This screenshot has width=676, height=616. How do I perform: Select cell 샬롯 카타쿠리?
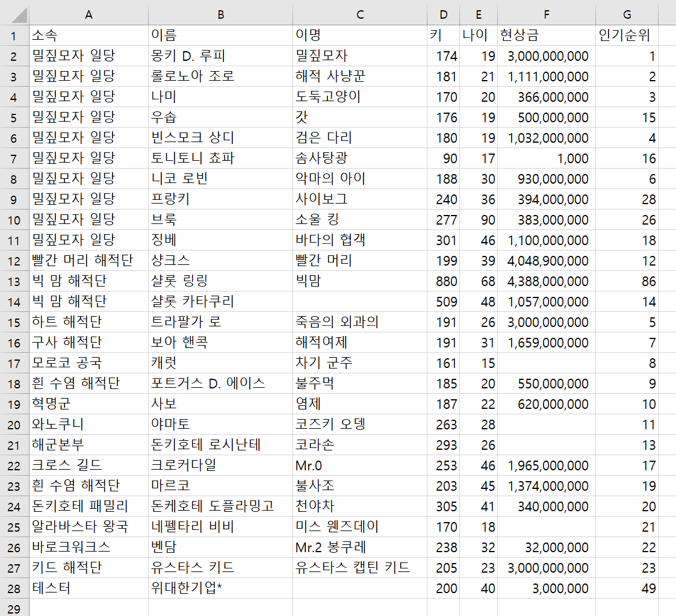click(x=221, y=302)
